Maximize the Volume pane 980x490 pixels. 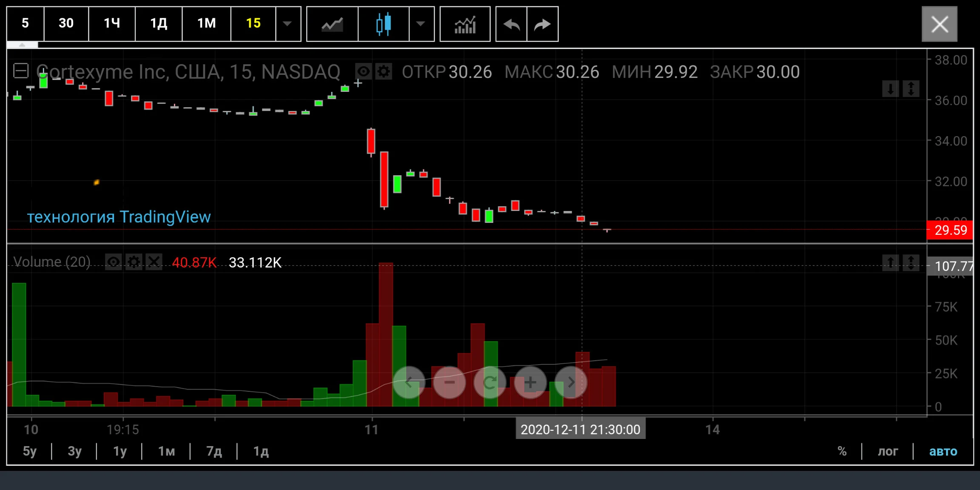(x=911, y=262)
